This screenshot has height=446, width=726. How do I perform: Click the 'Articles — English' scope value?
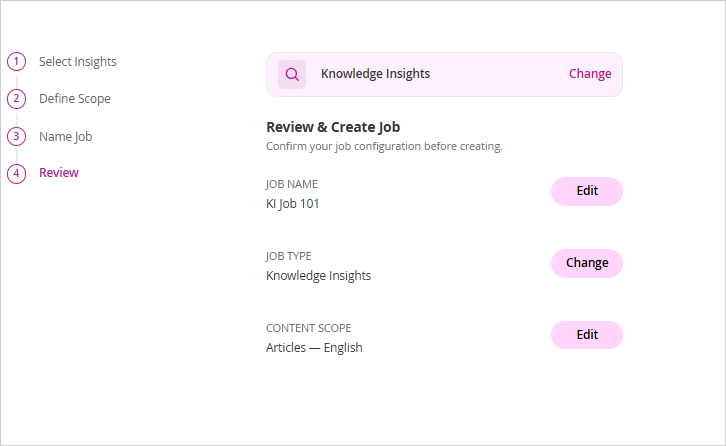click(x=314, y=347)
